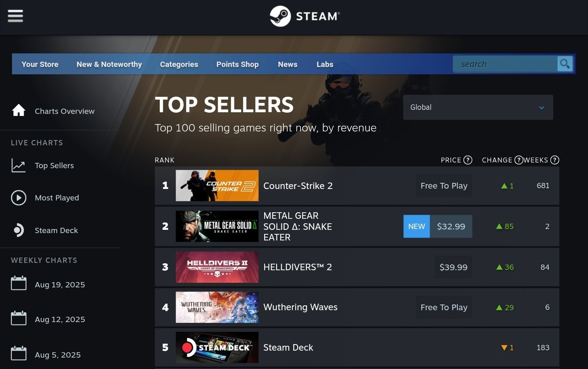Click the Steam Deck sidebar icon
Viewport: 588px width, 369px height.
pos(19,230)
